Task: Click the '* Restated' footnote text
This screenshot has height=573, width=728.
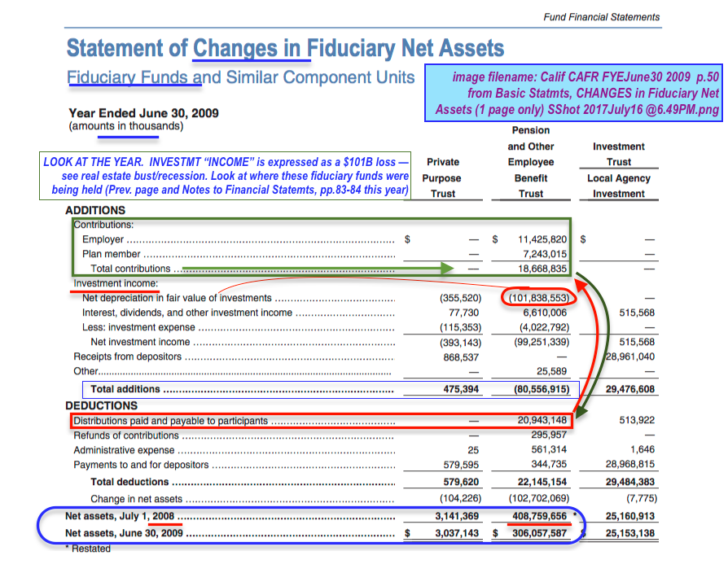Action: click(88, 549)
